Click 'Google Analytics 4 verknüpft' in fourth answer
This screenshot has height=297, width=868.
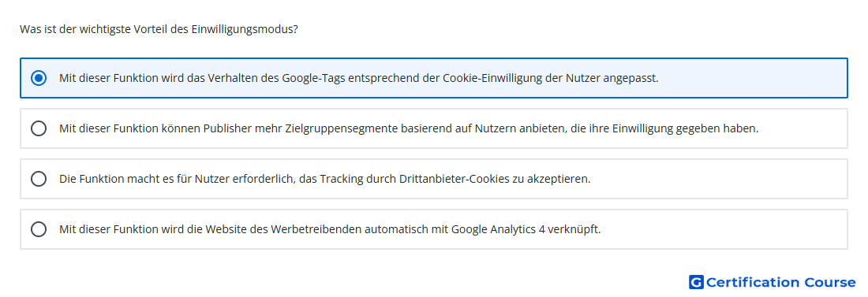tap(526, 229)
